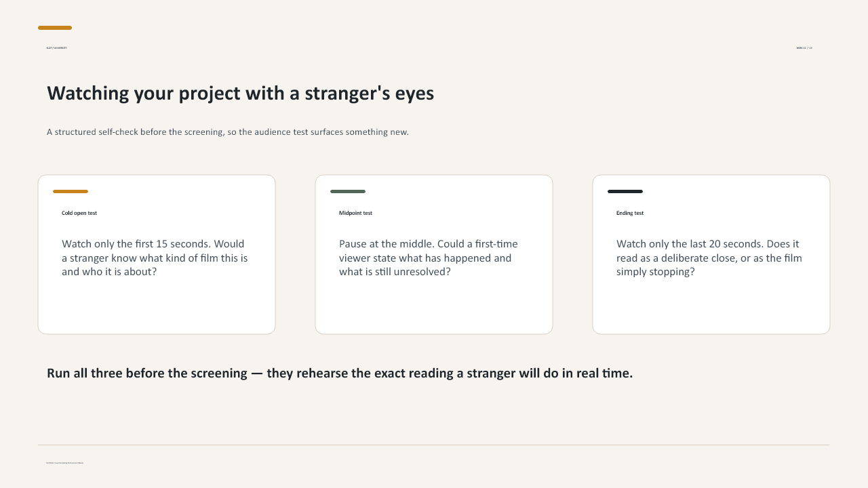Click empty space in the Midpoint test card
This screenshot has width=868, height=488.
point(434,307)
